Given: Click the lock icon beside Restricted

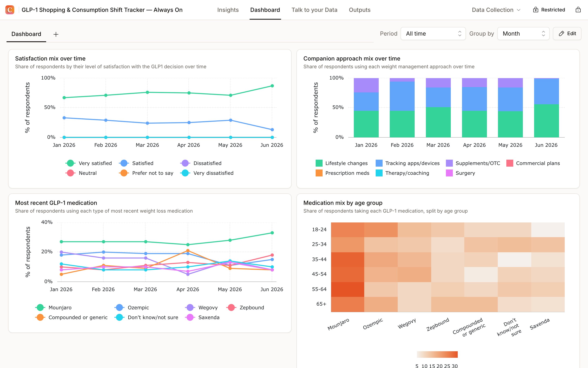Looking at the screenshot, I should [536, 10].
